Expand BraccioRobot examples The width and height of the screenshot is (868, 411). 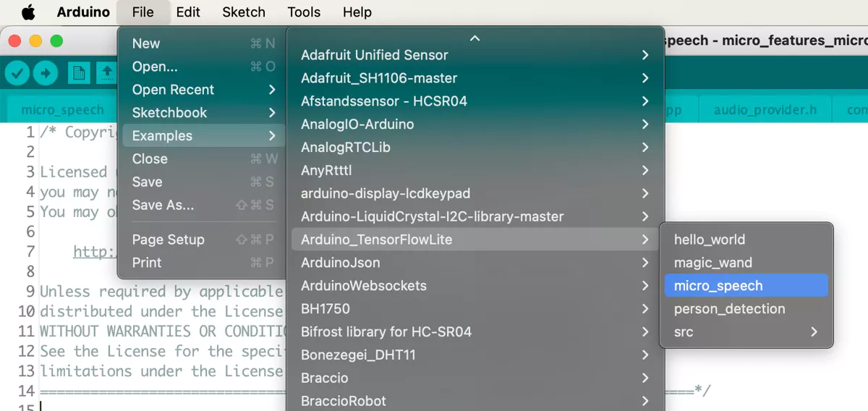(x=475, y=402)
